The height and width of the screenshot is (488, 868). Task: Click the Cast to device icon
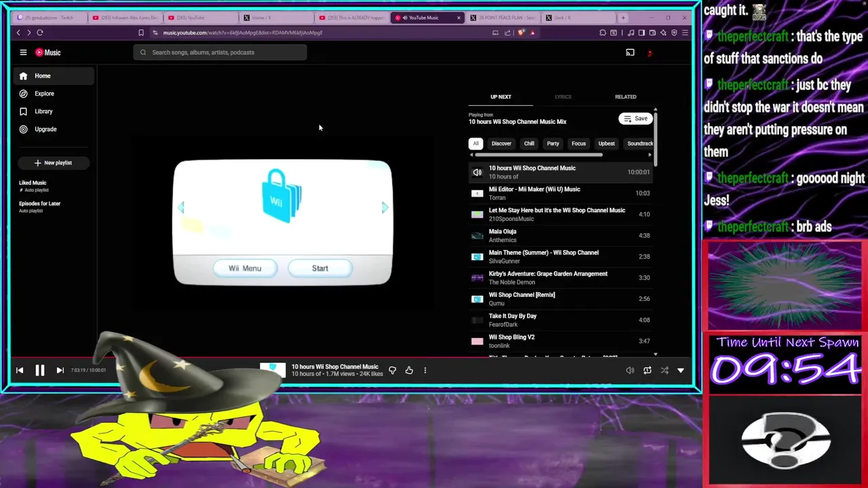tap(630, 52)
